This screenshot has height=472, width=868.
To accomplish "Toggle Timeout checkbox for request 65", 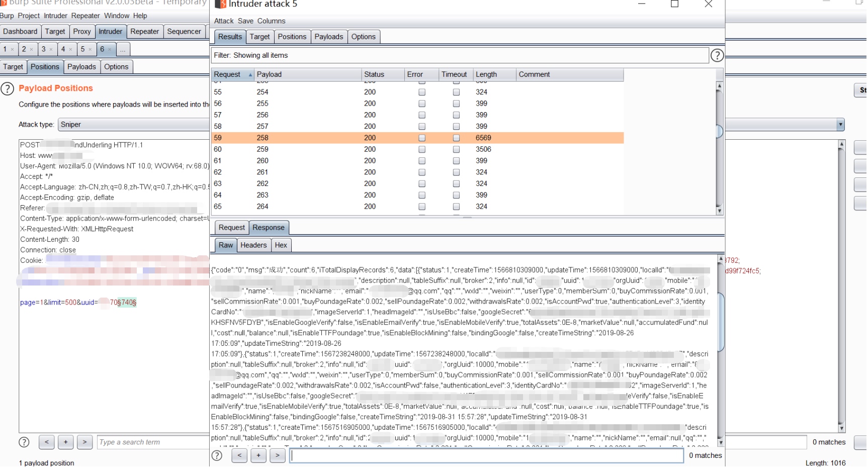I will coord(456,207).
